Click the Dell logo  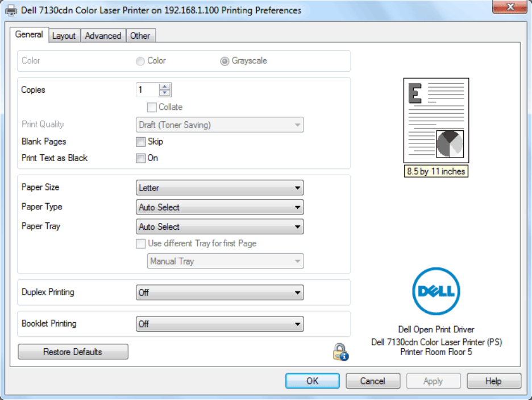pyautogui.click(x=436, y=291)
